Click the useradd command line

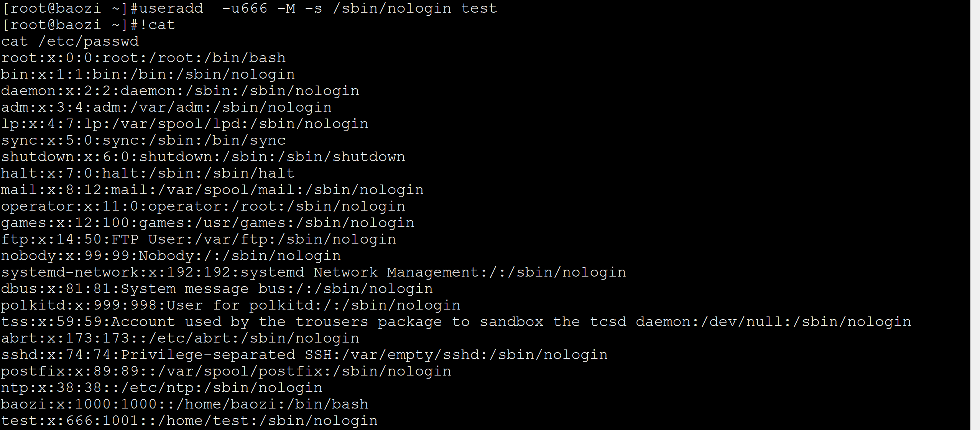coord(249,8)
